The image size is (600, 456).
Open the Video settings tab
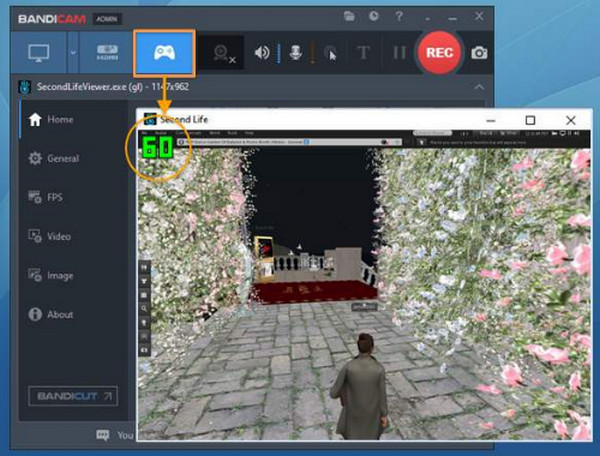pos(49,236)
